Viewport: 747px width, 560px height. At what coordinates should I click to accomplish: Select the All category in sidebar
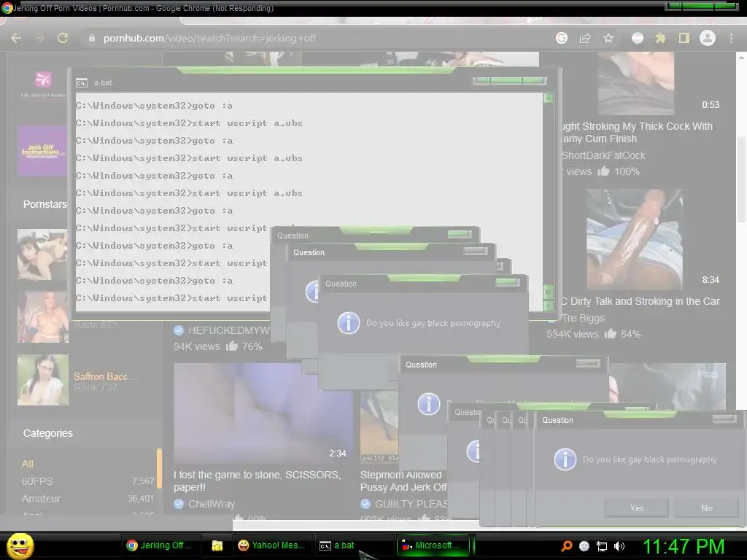pos(28,464)
